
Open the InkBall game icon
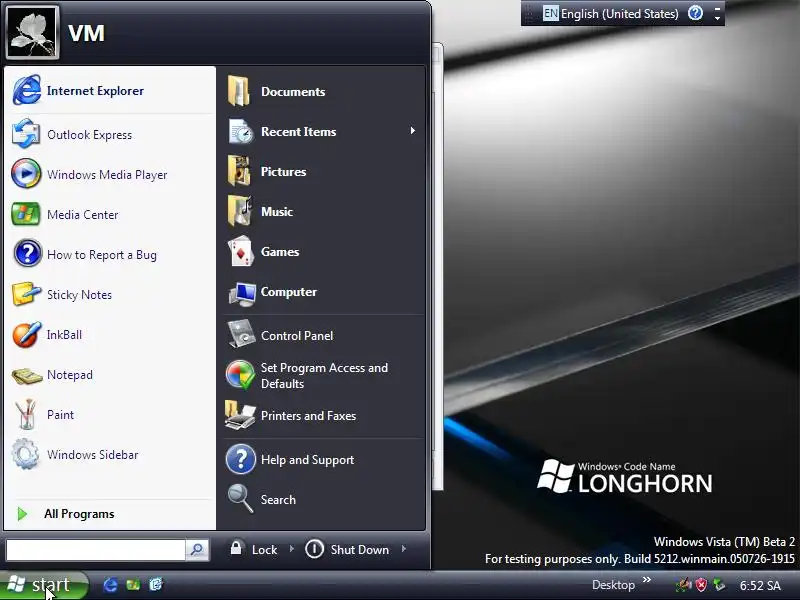[26, 334]
